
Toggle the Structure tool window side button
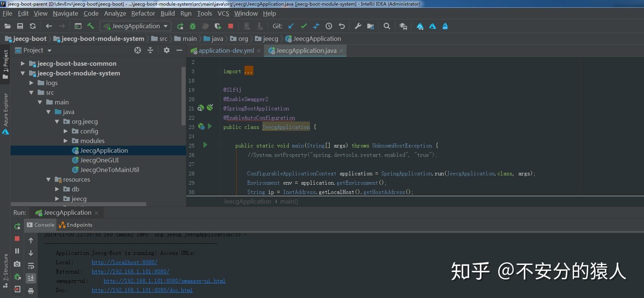pyautogui.click(x=5, y=271)
